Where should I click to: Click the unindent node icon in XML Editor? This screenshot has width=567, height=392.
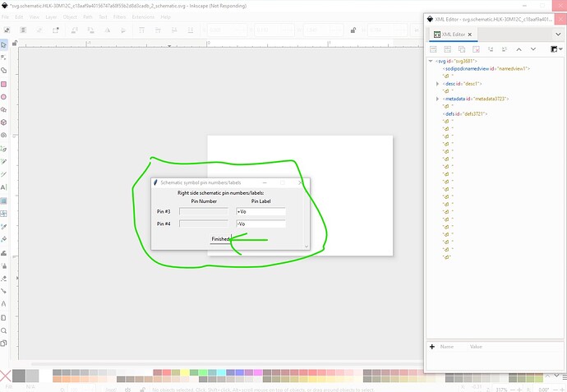tap(491, 49)
